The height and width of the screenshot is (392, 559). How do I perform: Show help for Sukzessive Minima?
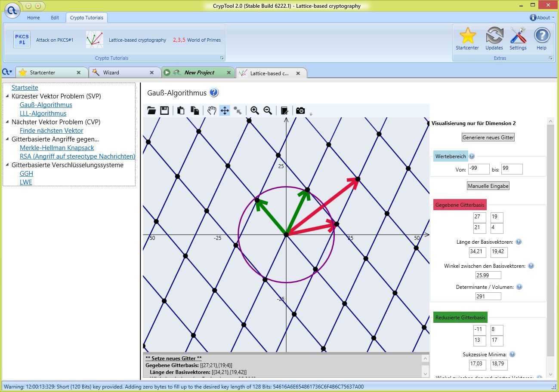[512, 354]
